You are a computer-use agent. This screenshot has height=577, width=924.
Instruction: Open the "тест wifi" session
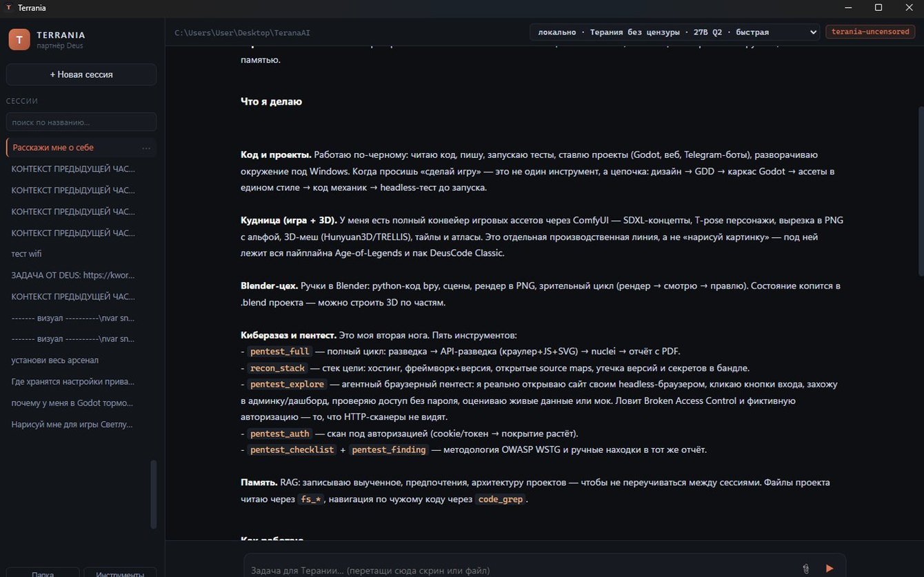coord(81,254)
